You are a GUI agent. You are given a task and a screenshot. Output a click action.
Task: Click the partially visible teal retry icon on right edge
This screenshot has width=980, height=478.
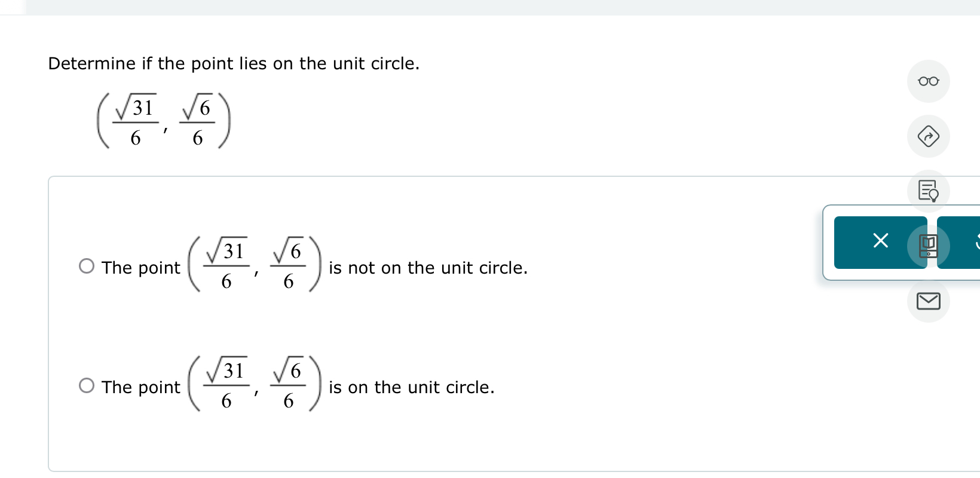pos(973,241)
